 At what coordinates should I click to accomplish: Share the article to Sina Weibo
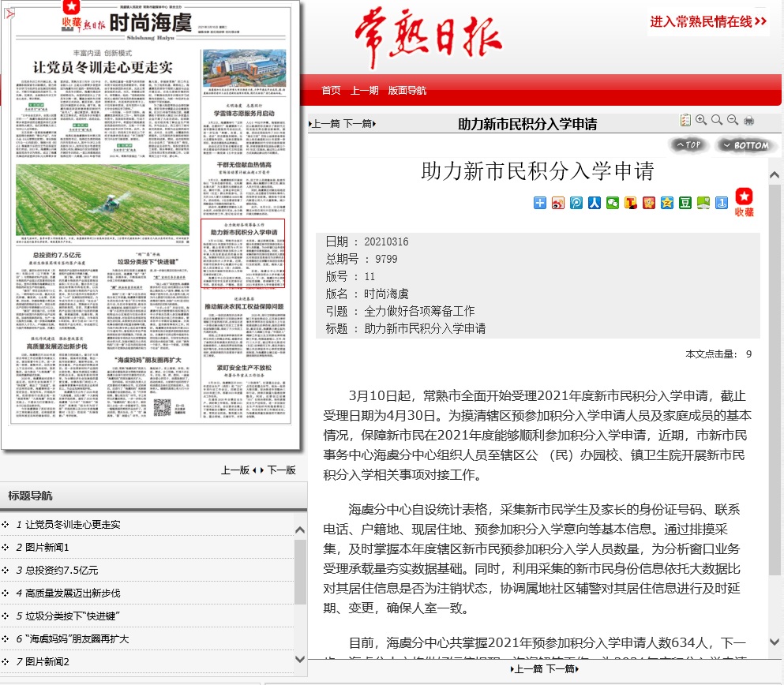coord(558,203)
